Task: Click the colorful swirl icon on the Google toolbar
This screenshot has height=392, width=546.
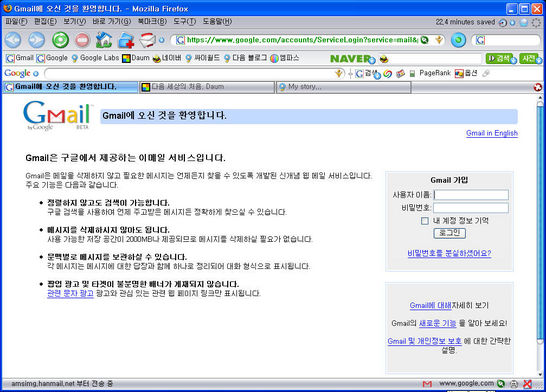Action: point(387,73)
